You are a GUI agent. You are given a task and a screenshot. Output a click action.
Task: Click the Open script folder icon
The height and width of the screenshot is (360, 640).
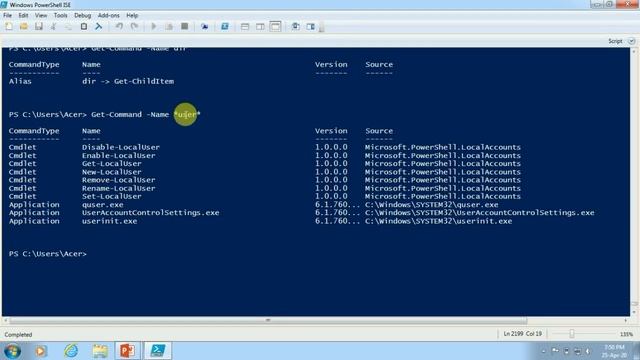click(x=24, y=27)
